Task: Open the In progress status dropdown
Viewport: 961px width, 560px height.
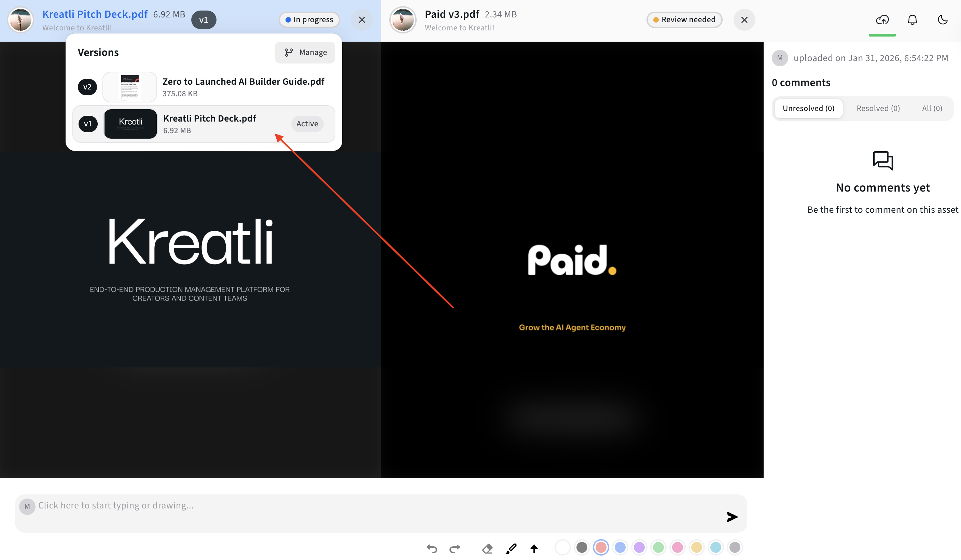Action: pos(309,20)
